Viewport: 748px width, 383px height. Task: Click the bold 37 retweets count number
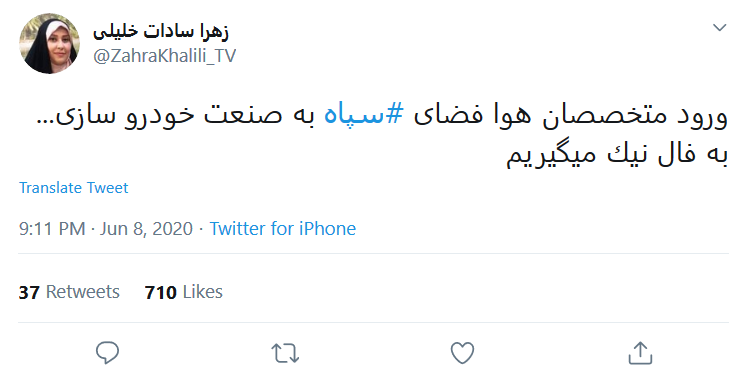(29, 292)
